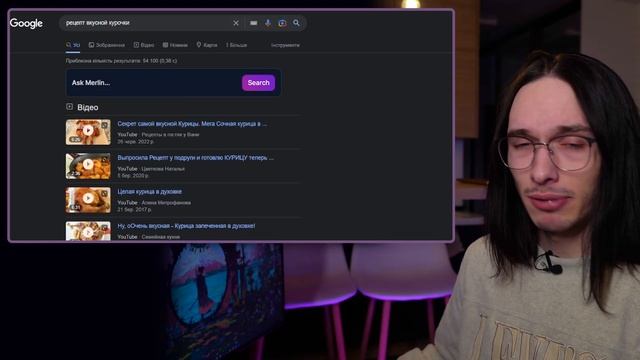Open the Інструменти tools option

click(x=285, y=45)
